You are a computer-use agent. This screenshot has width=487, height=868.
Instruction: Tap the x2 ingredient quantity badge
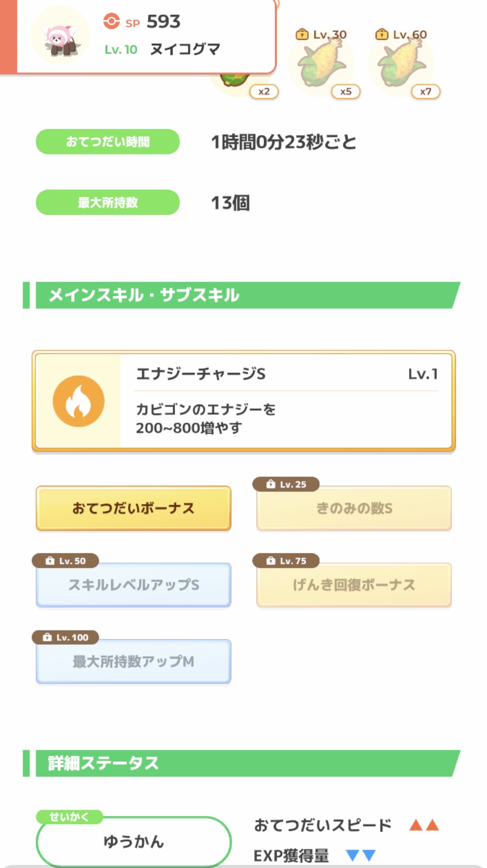tap(264, 92)
